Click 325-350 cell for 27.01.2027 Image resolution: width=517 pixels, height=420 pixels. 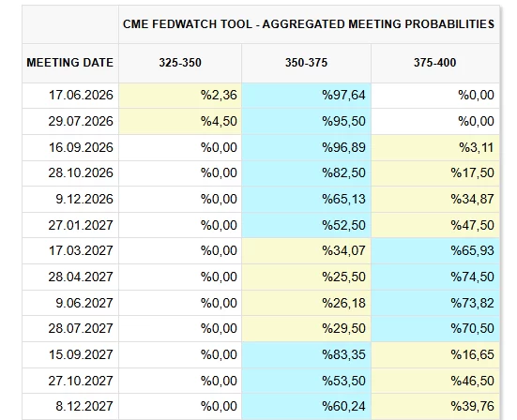pos(180,225)
